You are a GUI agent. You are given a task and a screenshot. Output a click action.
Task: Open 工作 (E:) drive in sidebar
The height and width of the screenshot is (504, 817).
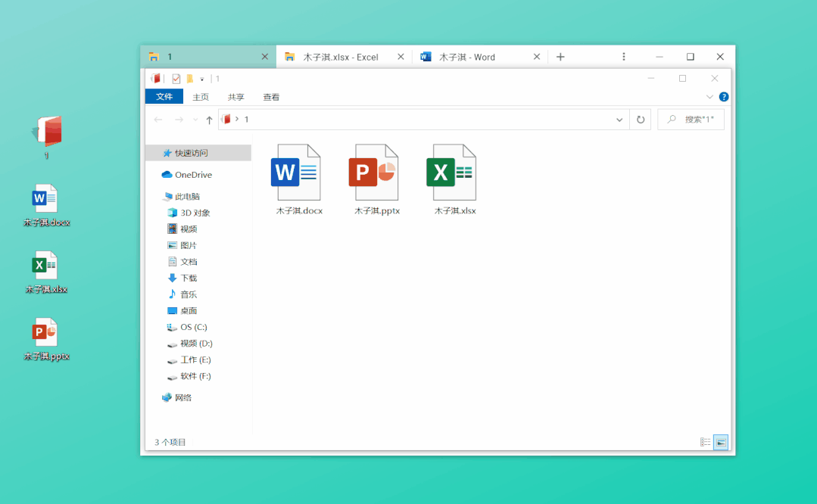tap(189, 359)
